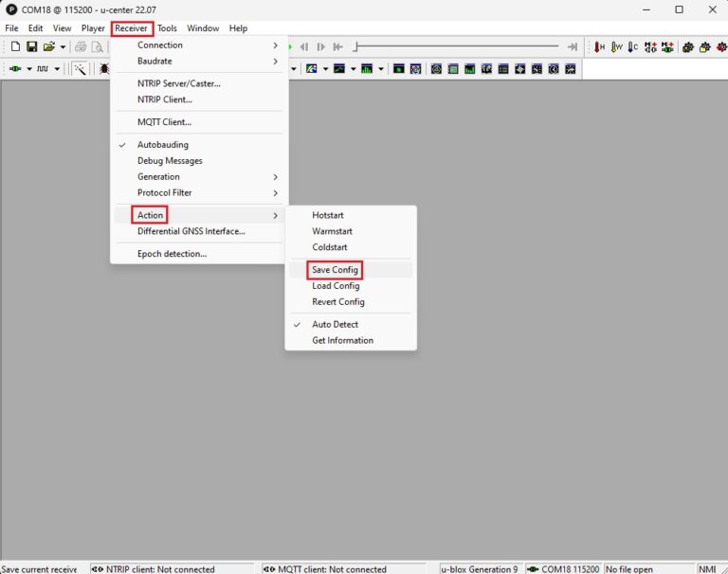
Task: Click the debug bug icon in toolbar
Action: point(103,69)
